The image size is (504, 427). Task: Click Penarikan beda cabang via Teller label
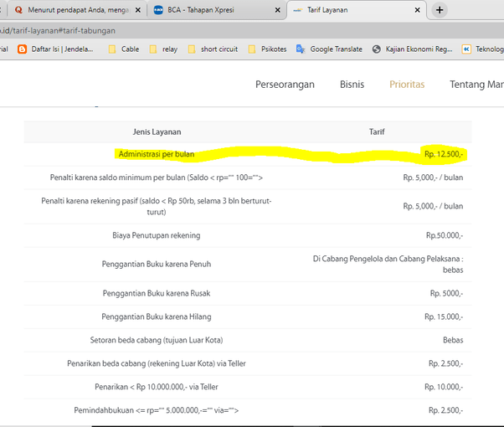click(x=157, y=363)
